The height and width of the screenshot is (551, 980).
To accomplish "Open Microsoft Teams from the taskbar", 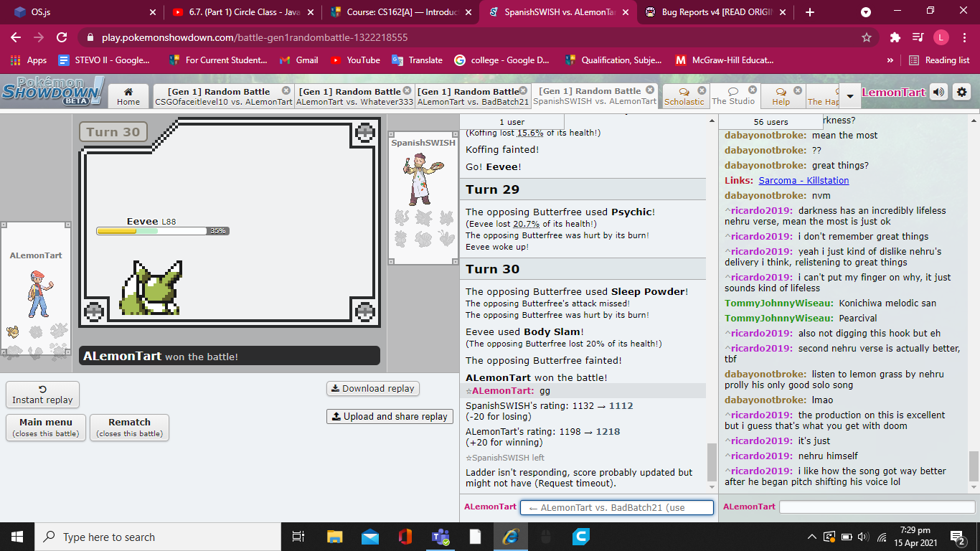I will coord(440,537).
